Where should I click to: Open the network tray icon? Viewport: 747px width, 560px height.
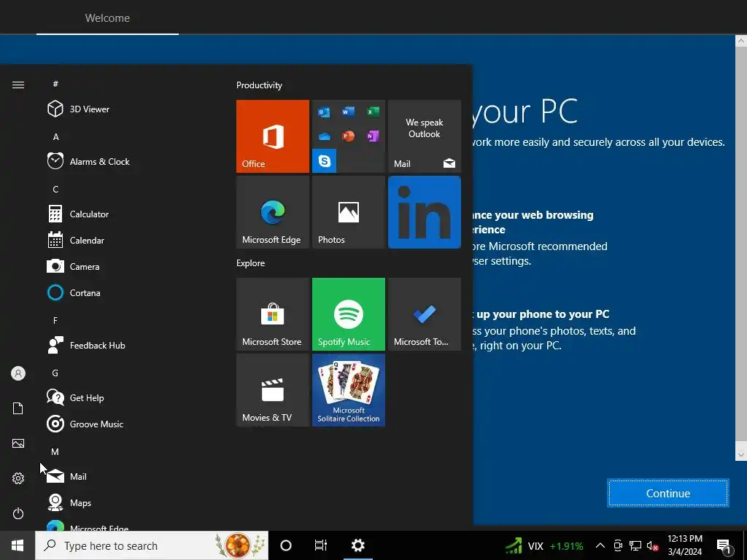click(x=635, y=545)
